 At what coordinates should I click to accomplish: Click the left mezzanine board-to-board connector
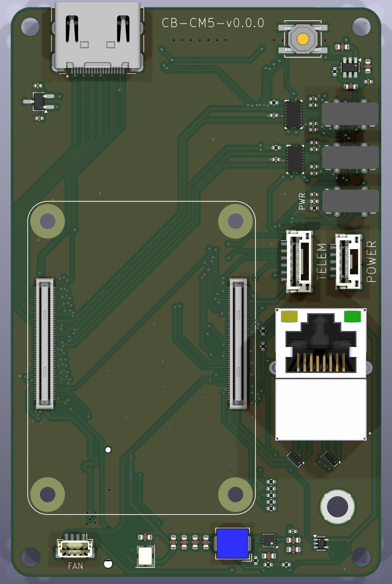pos(45,344)
